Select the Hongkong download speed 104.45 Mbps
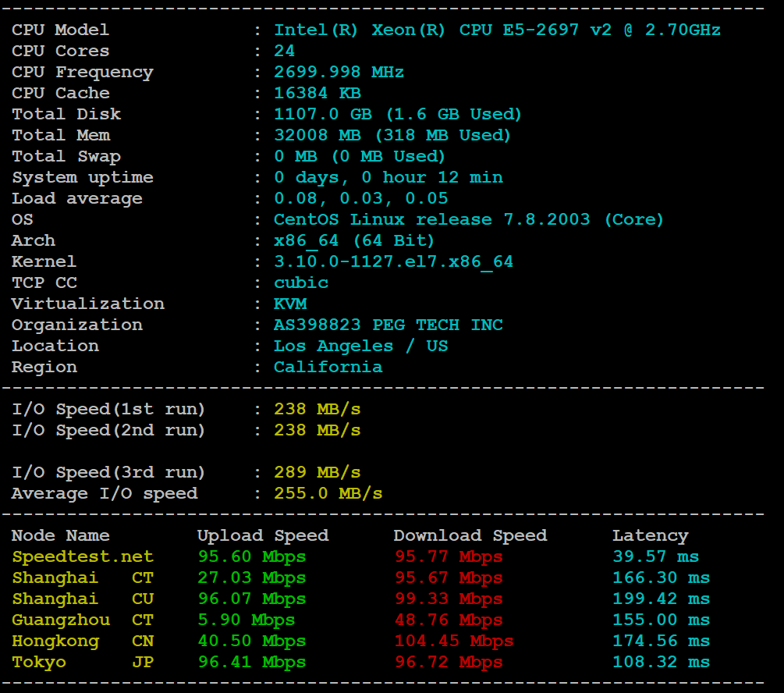 (453, 641)
